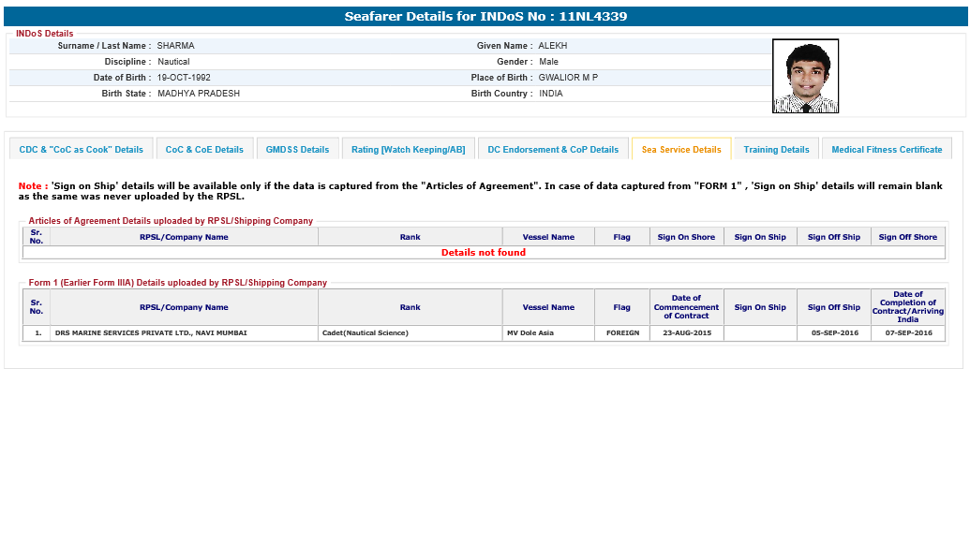Click Vessel Name header in Form 1 table
970x560 pixels.
pyautogui.click(x=548, y=306)
